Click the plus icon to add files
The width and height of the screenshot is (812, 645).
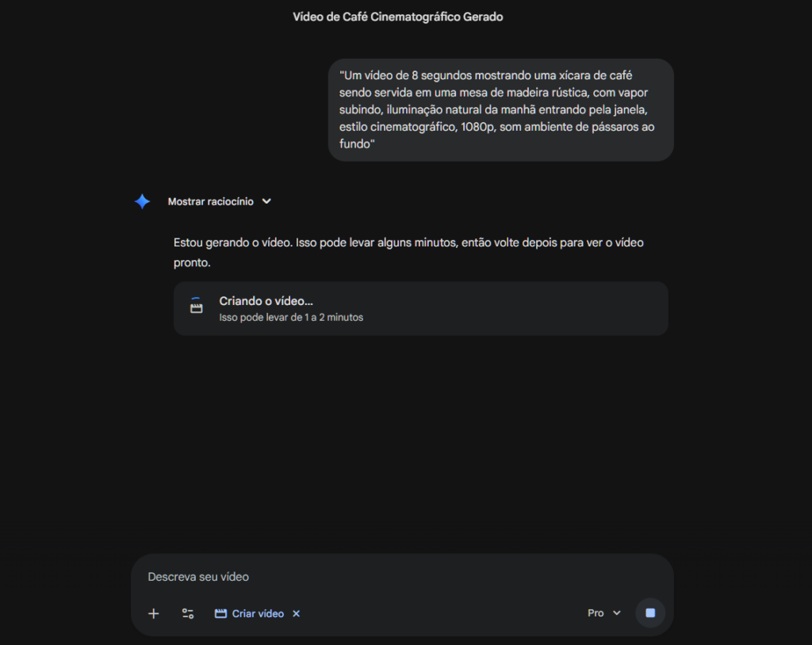pos(154,613)
